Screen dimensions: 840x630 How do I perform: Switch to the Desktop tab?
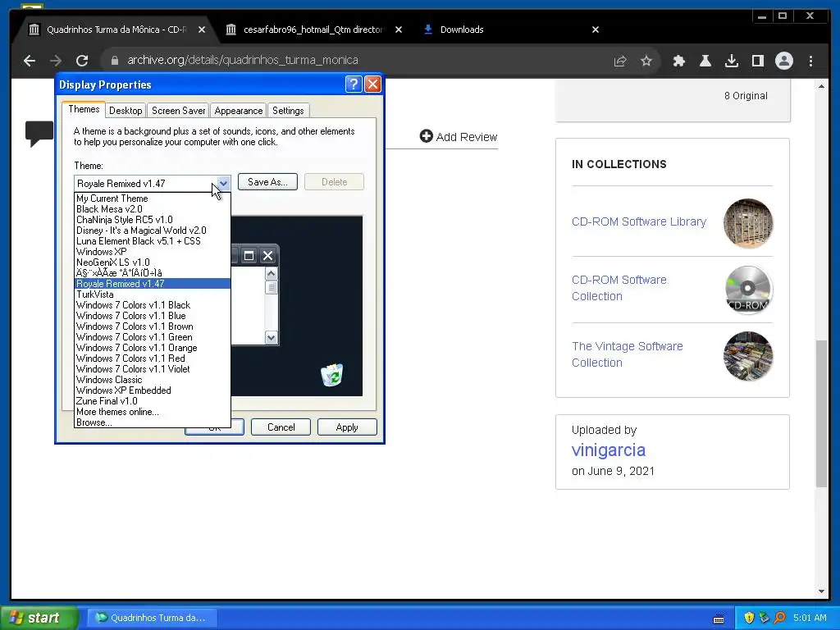[126, 111]
